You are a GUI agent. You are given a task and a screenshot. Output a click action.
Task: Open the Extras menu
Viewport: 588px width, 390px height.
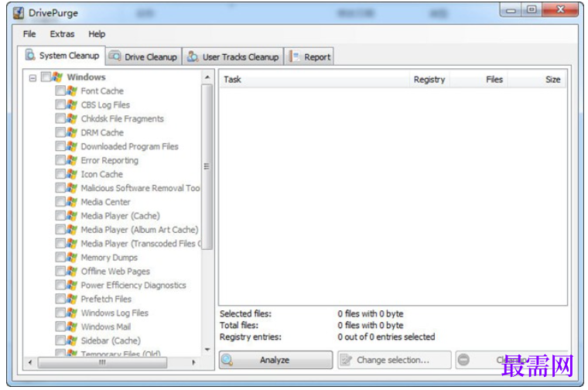(x=62, y=34)
